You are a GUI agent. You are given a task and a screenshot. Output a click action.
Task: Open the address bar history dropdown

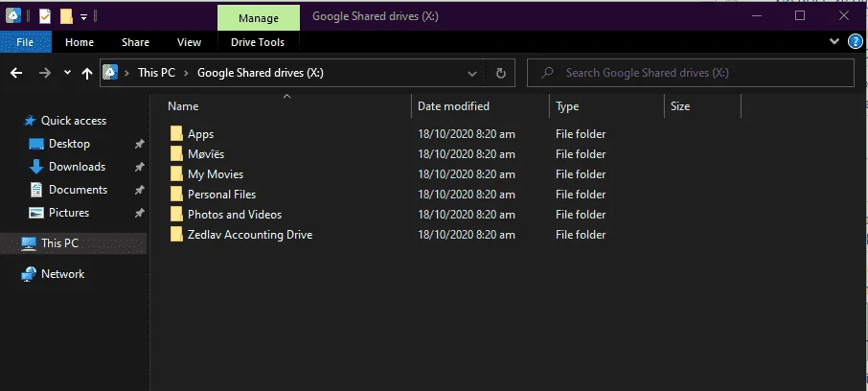(472, 73)
